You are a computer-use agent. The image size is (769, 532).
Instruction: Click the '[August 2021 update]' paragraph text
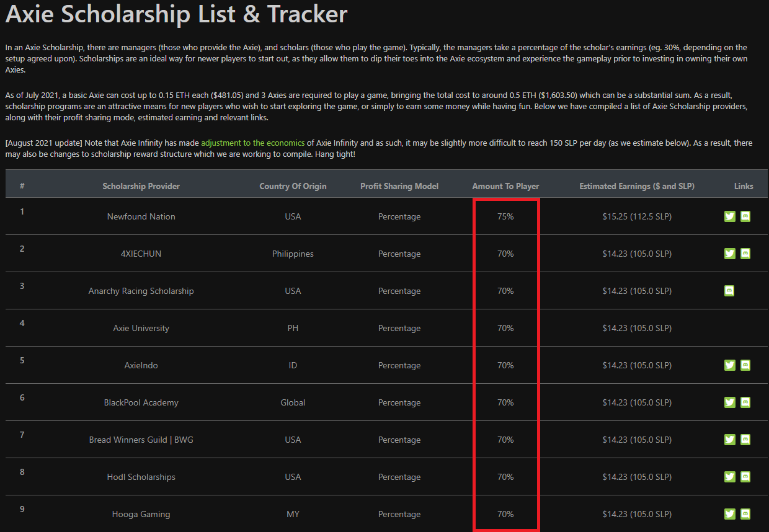(x=379, y=148)
